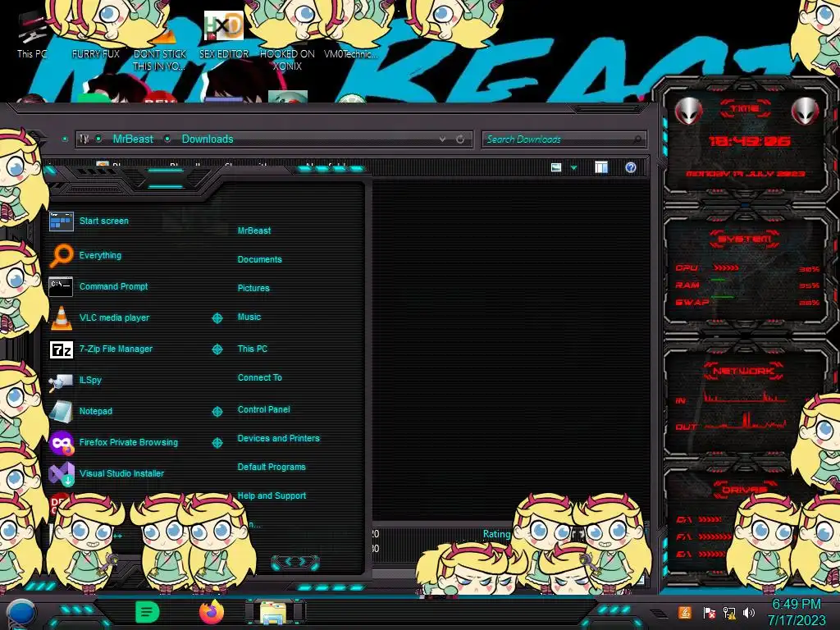Click the taskbar clock 6:49 PM
This screenshot has height=630, width=840.
[797, 605]
